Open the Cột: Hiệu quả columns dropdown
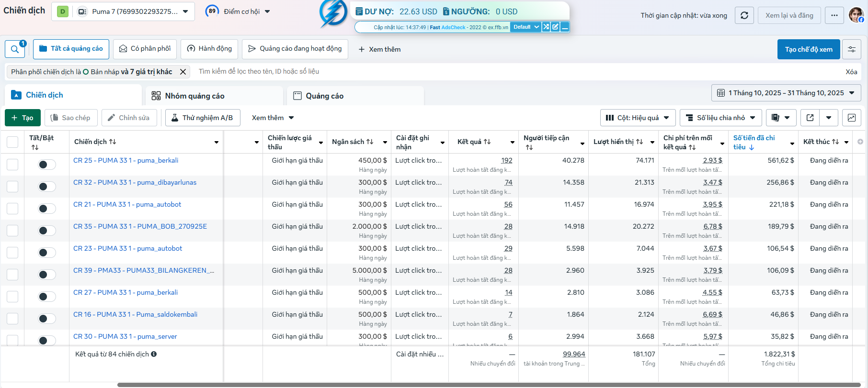This screenshot has width=868, height=388. coord(638,118)
